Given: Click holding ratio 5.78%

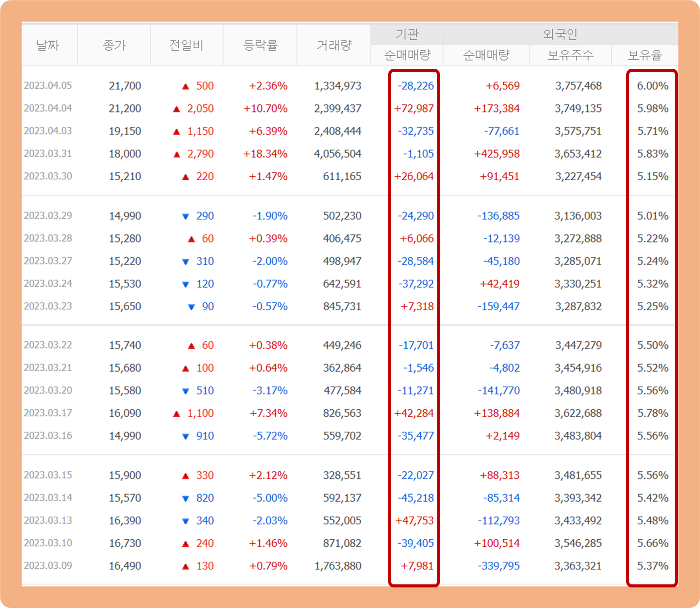Looking at the screenshot, I should click(653, 413).
